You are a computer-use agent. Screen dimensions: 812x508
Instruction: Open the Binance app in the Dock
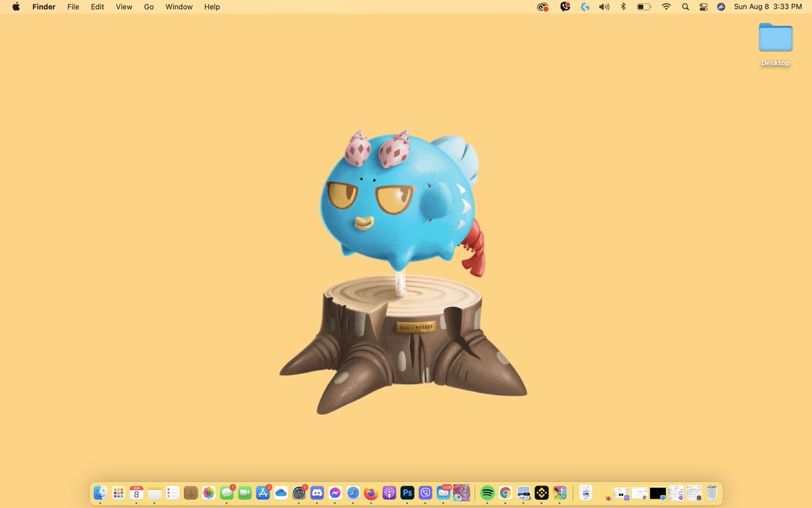541,492
